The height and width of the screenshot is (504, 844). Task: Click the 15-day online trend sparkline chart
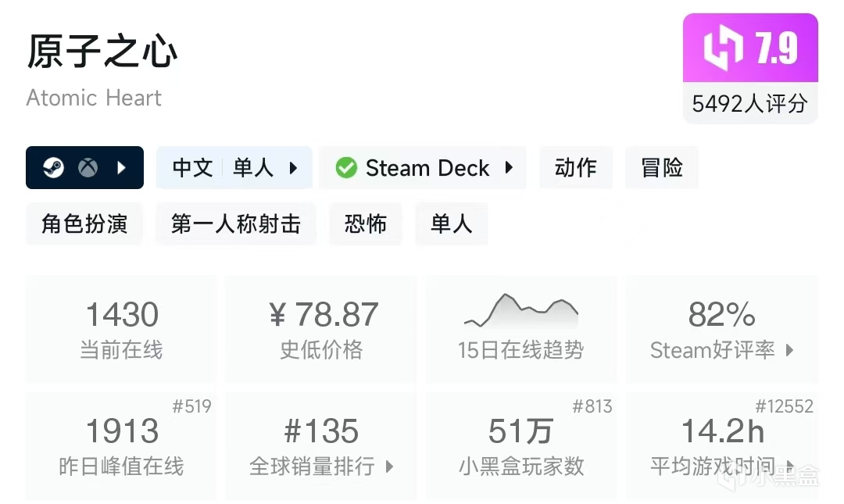(x=521, y=311)
